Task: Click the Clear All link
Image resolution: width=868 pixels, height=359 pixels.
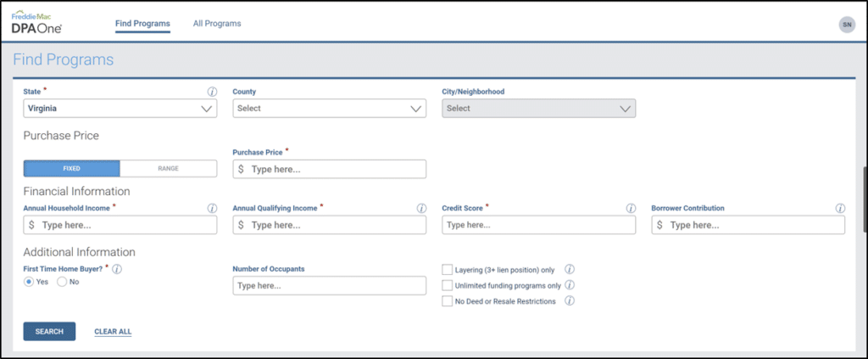Action: 113,332
